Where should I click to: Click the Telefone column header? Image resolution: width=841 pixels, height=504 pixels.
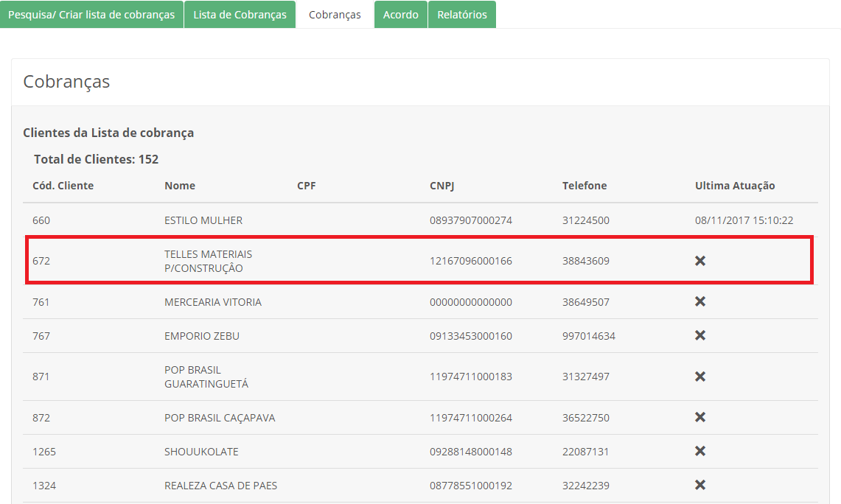click(584, 186)
